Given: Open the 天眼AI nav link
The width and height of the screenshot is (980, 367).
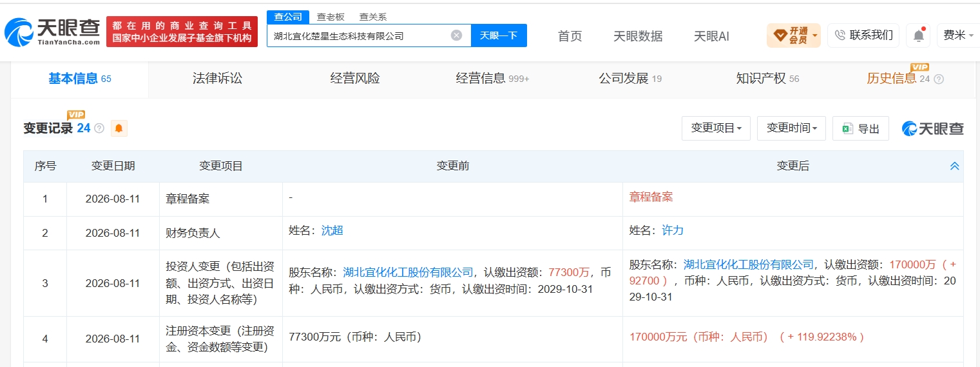Looking at the screenshot, I should pyautogui.click(x=711, y=36).
